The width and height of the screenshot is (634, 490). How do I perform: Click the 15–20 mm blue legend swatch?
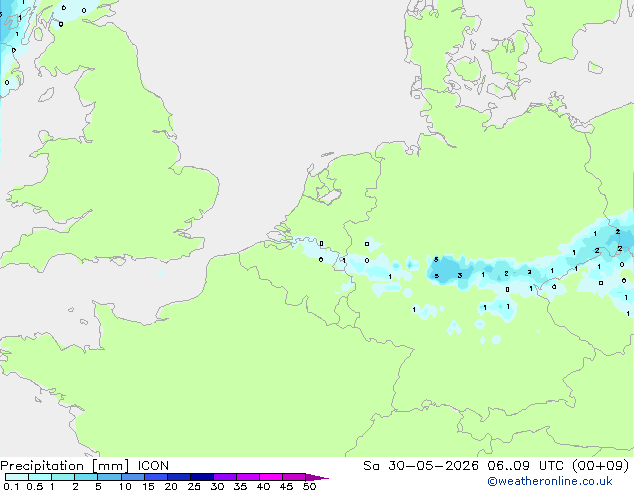click(x=156, y=477)
